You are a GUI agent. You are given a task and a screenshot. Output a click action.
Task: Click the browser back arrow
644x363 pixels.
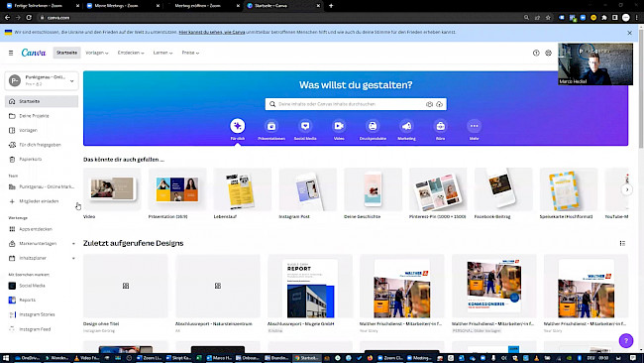7,17
